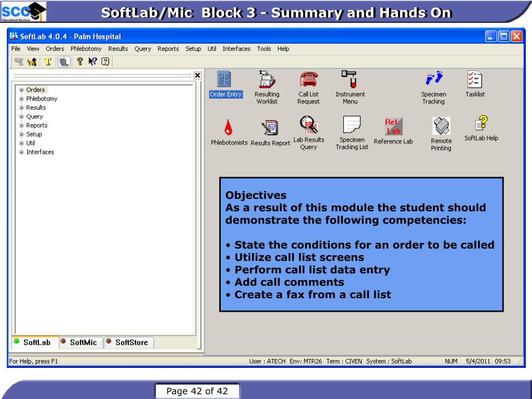Select Reports in the tree
Image resolution: width=532 pixels, height=399 pixels.
click(x=37, y=126)
